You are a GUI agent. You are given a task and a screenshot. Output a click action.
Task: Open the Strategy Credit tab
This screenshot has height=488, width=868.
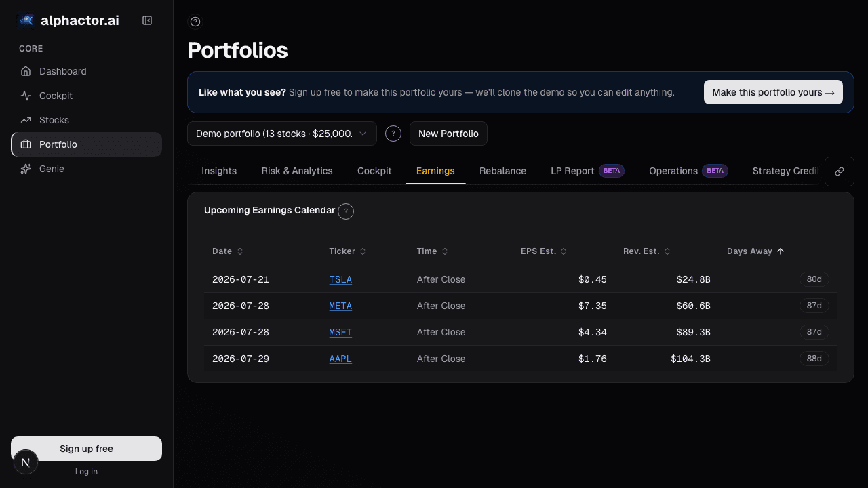tap(786, 171)
